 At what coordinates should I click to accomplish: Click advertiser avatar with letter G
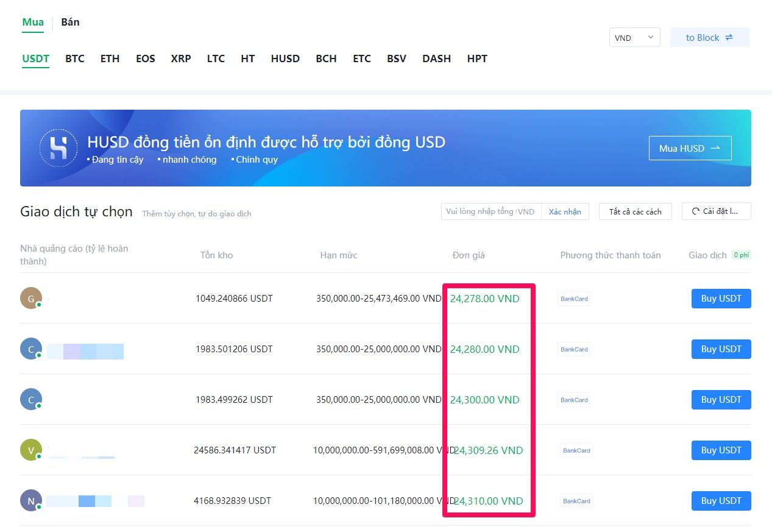point(31,298)
